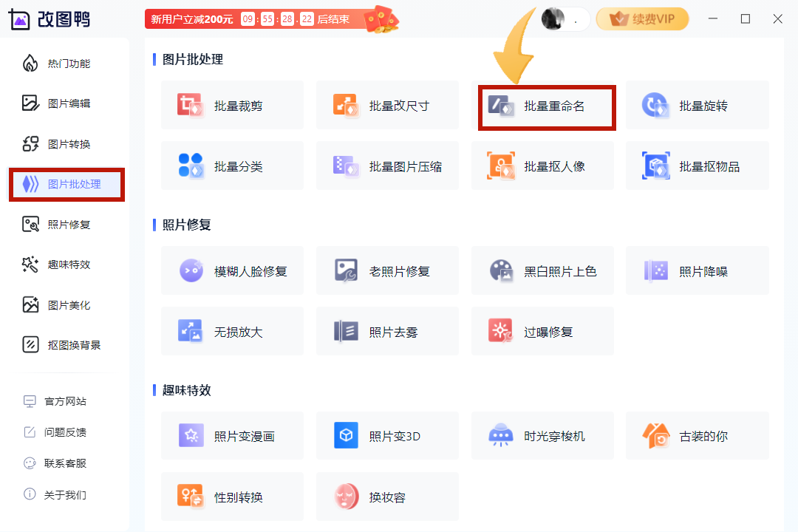Open the 模糊人脸修复 face restoration tool
This screenshot has height=532, width=798.
tap(232, 270)
